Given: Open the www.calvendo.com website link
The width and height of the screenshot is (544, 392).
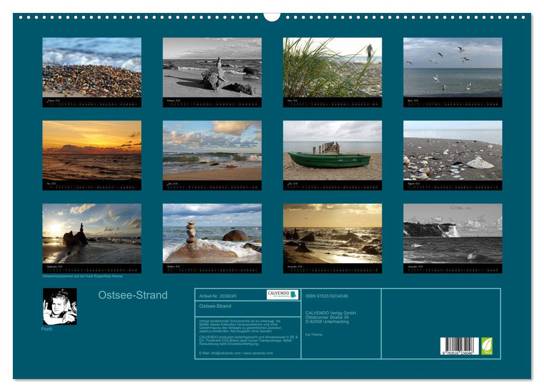Looking at the screenshot, I should click(258, 353).
